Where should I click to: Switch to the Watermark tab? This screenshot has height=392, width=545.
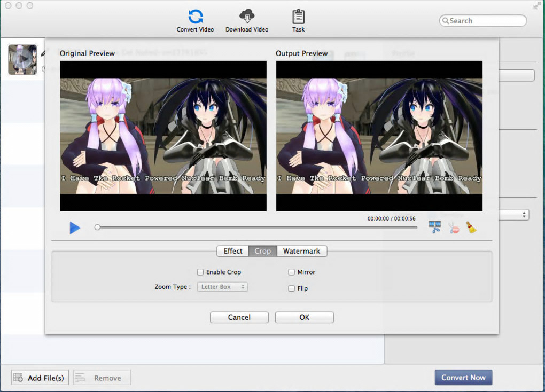(x=302, y=251)
